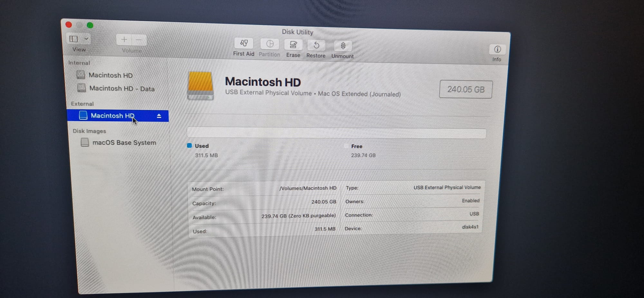Click the Erase toolbar icon

click(x=293, y=45)
